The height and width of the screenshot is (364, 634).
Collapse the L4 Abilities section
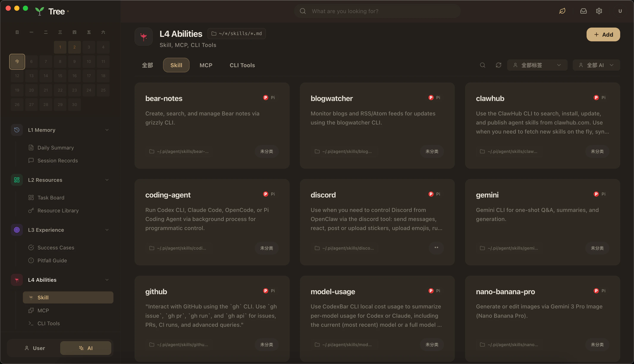click(107, 280)
